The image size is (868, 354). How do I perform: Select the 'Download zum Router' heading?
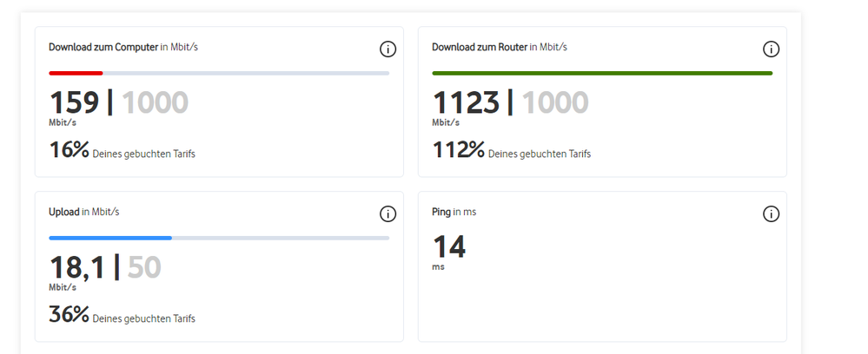tap(480, 47)
